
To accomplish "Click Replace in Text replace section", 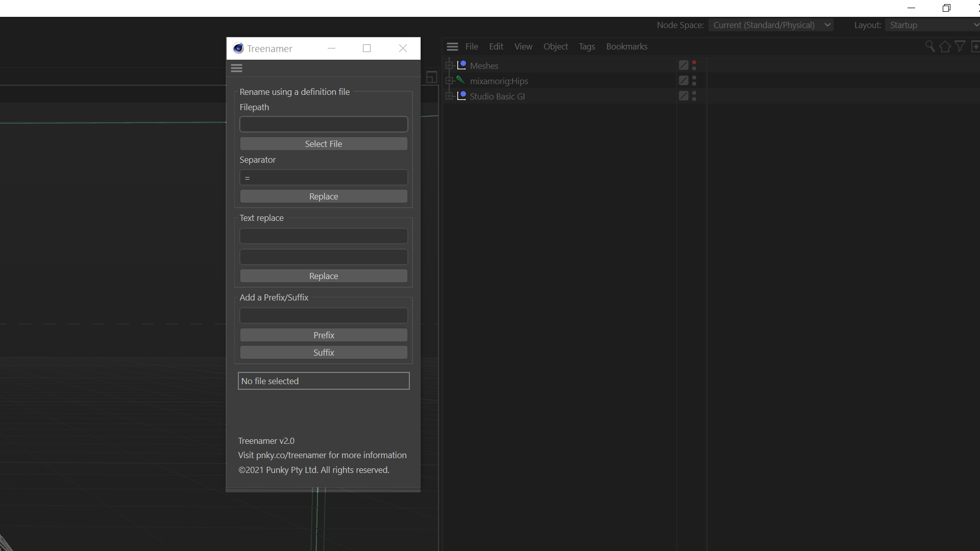I will pos(324,276).
